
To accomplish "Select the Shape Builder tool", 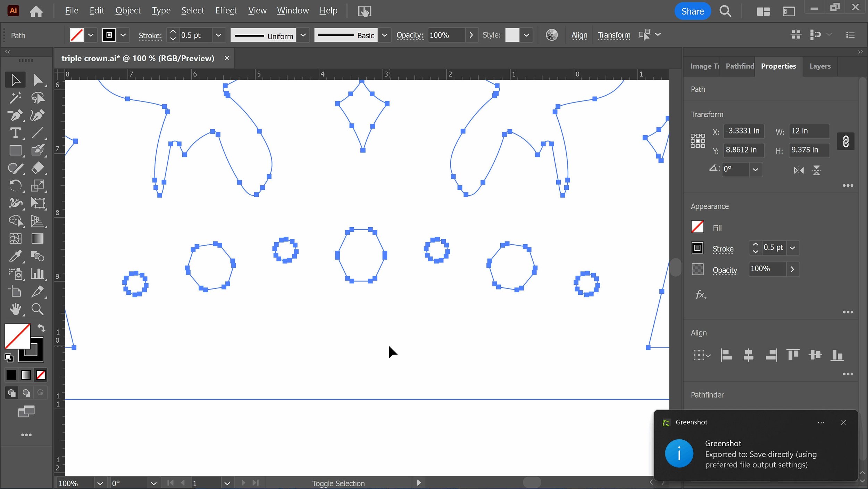I will tap(15, 221).
